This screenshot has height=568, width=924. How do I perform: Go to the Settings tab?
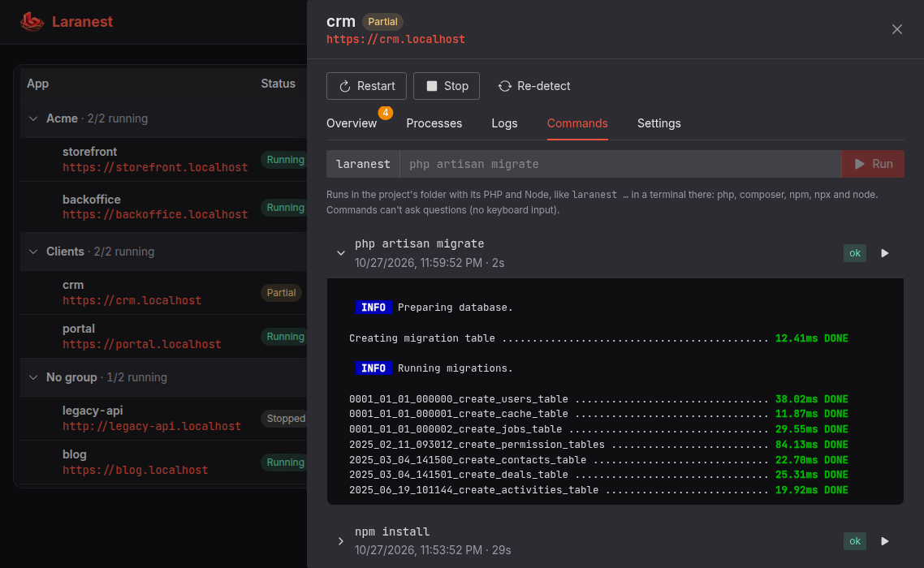pos(658,123)
